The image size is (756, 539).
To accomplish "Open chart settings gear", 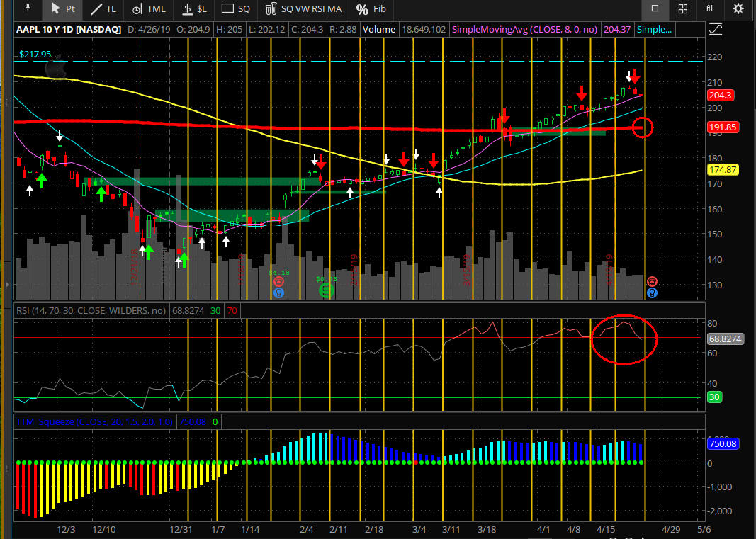I will coord(738,9).
